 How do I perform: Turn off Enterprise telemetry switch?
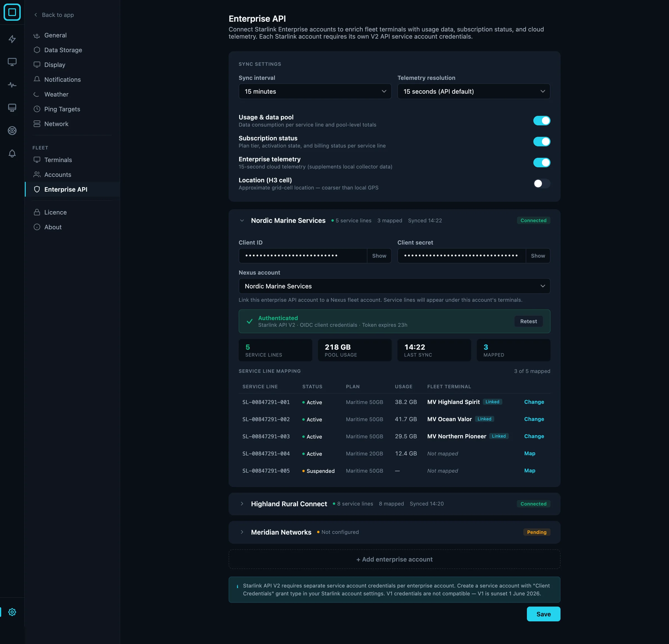[x=542, y=162]
